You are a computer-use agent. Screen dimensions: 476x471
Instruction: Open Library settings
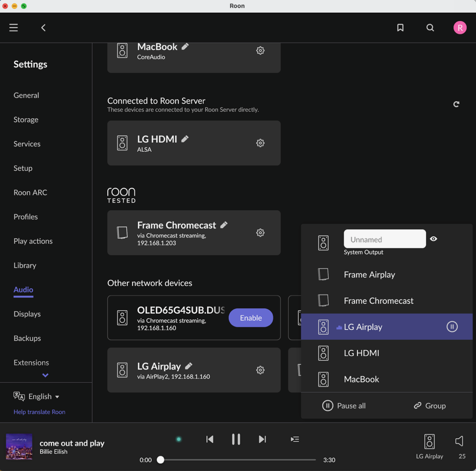24,265
